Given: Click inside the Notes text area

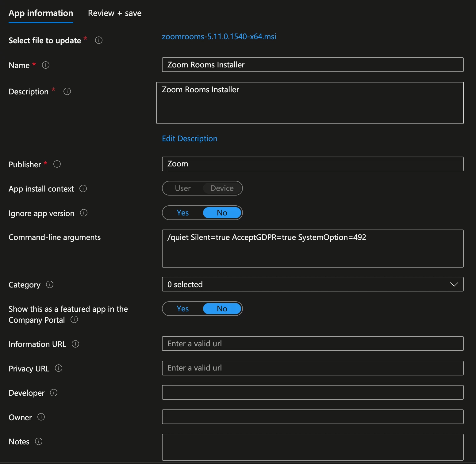Looking at the screenshot, I should 313,447.
